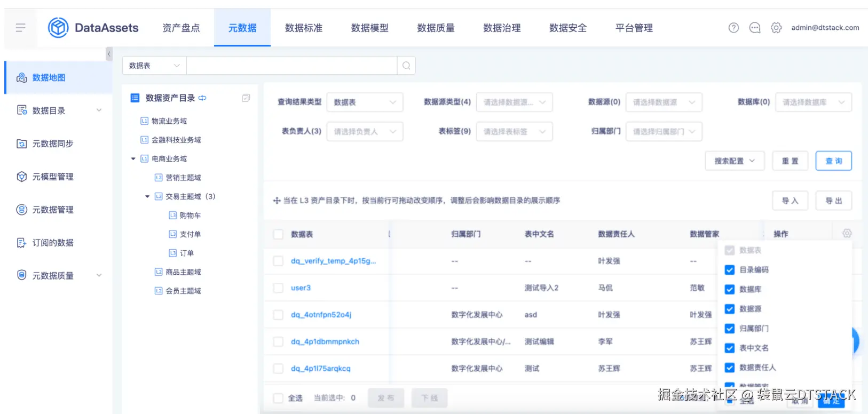This screenshot has height=414, width=868.
Task: Open the 查询结果类型 dropdown
Action: 365,102
